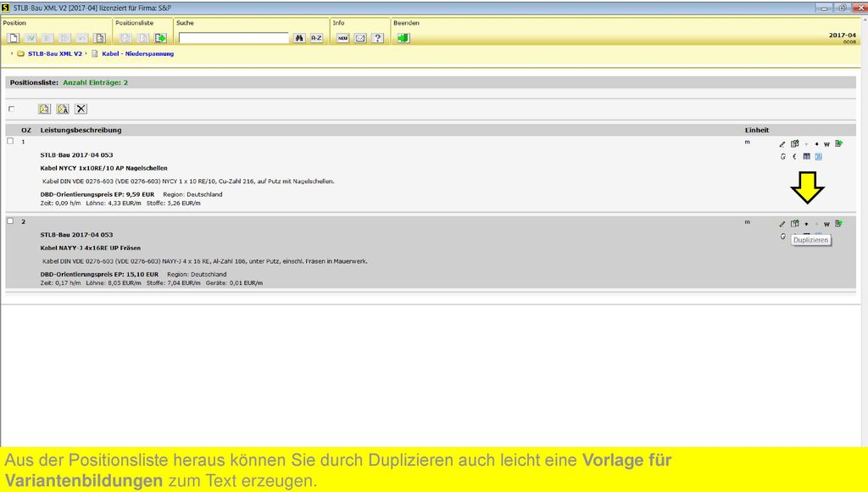This screenshot has height=492, width=868.
Task: Open the STLB-Bau XML V2 breadcrumb link
Action: click(55, 53)
